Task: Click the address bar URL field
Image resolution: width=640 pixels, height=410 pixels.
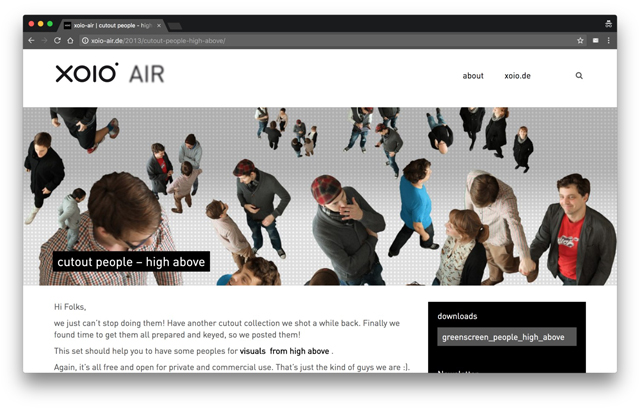Action: pos(300,41)
